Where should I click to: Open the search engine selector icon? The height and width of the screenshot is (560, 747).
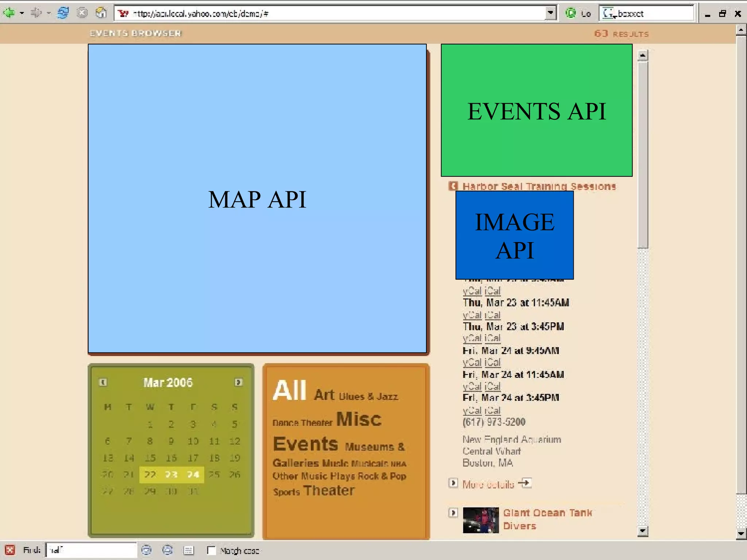click(609, 13)
